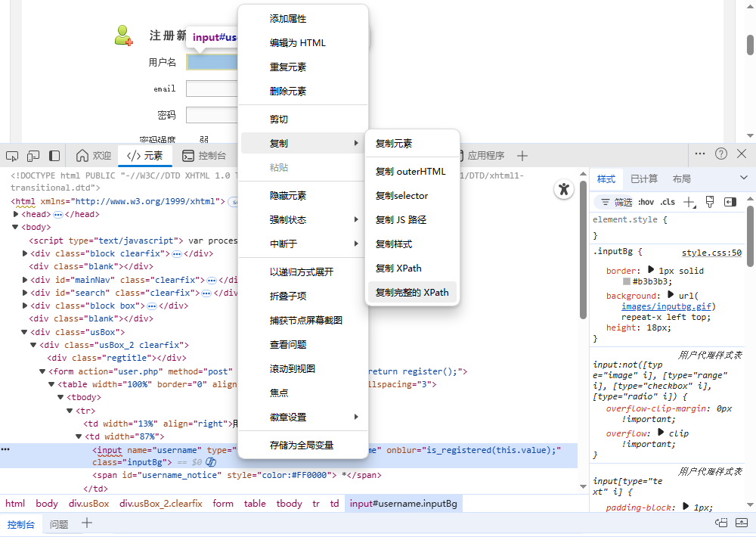Open 徽章设置 submenu
The image size is (756, 537).
point(303,417)
